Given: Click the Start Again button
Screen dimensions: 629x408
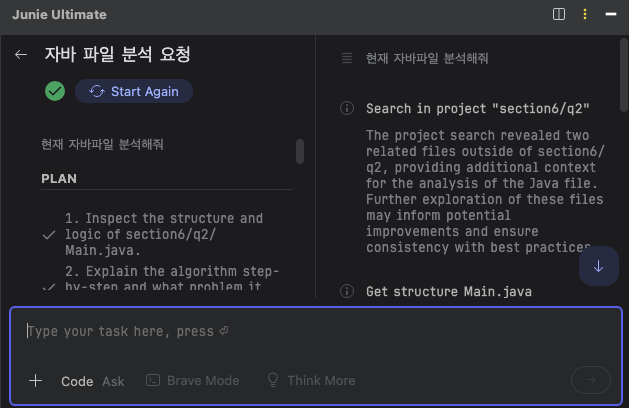Looking at the screenshot, I should click(x=134, y=91).
